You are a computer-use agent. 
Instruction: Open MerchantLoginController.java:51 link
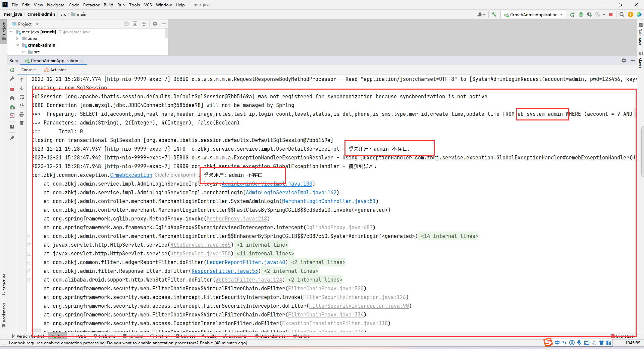tap(329, 201)
